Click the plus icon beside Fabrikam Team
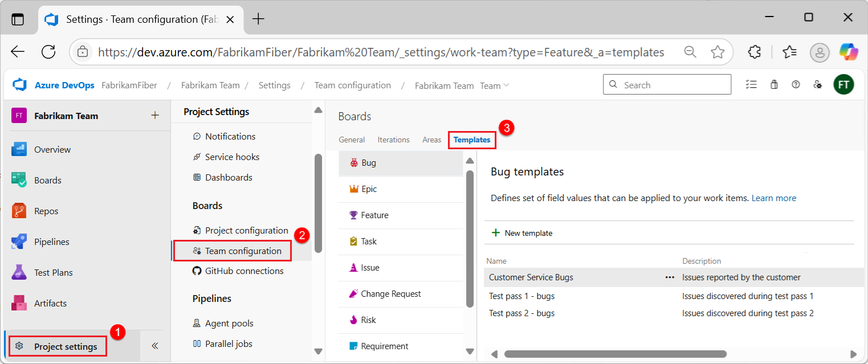Screen dimensions: 868x364 point(155,116)
